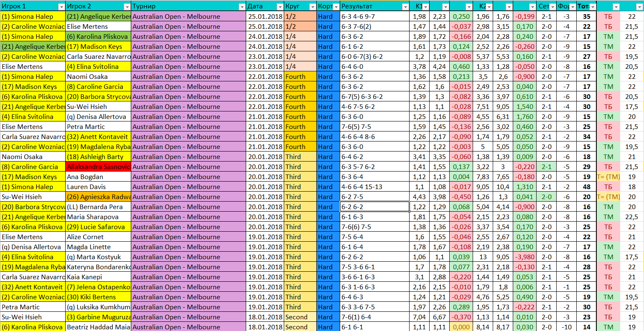The image size is (644, 331).
Task: Open the last column's filter dropdown
Action: (639, 7)
